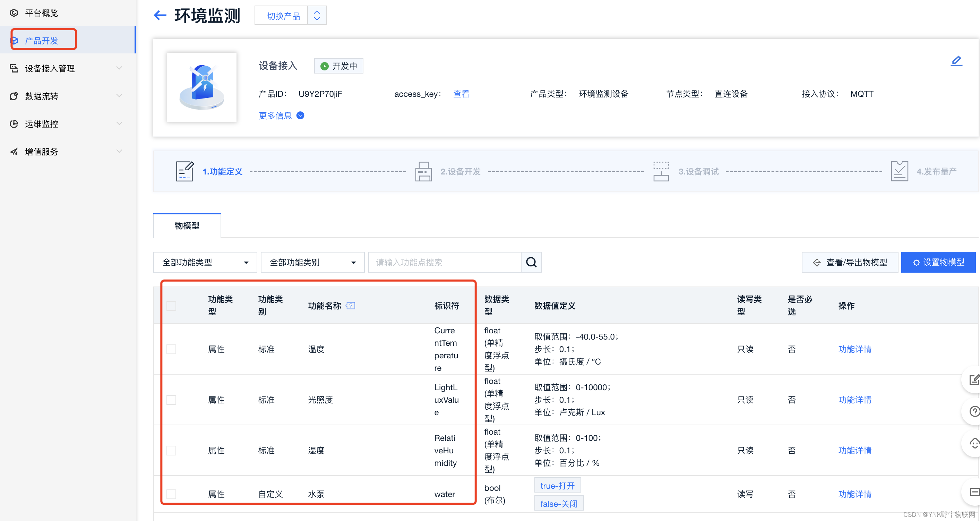Open 产品开发 in the sidebar

pyautogui.click(x=42, y=40)
